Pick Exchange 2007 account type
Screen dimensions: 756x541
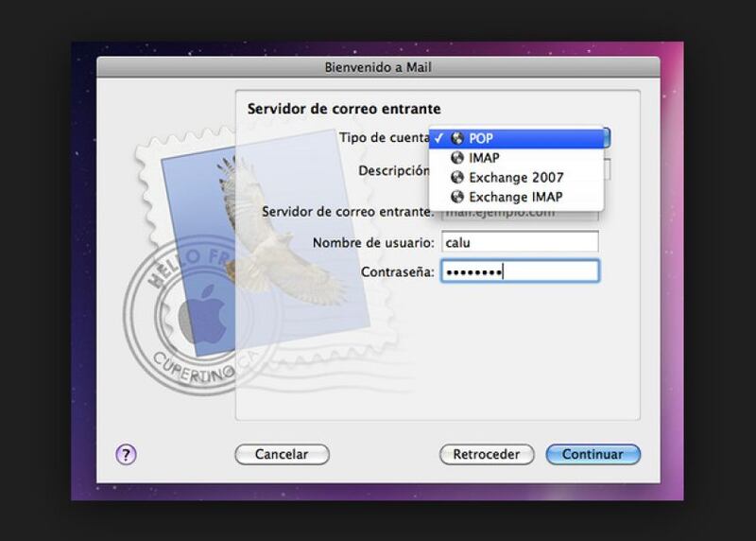point(516,178)
